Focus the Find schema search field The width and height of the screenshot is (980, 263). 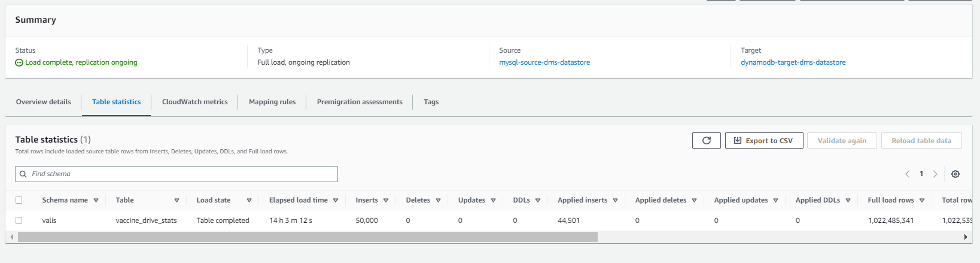tap(179, 174)
